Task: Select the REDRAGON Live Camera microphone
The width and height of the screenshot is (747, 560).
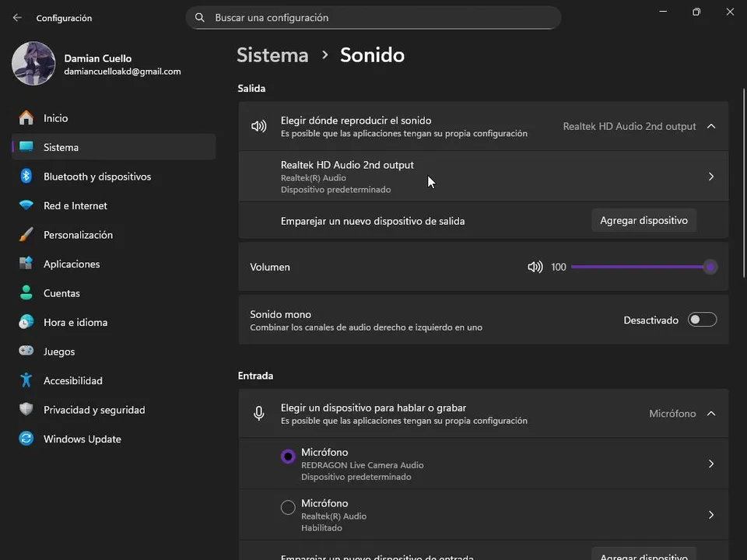Action: click(288, 457)
